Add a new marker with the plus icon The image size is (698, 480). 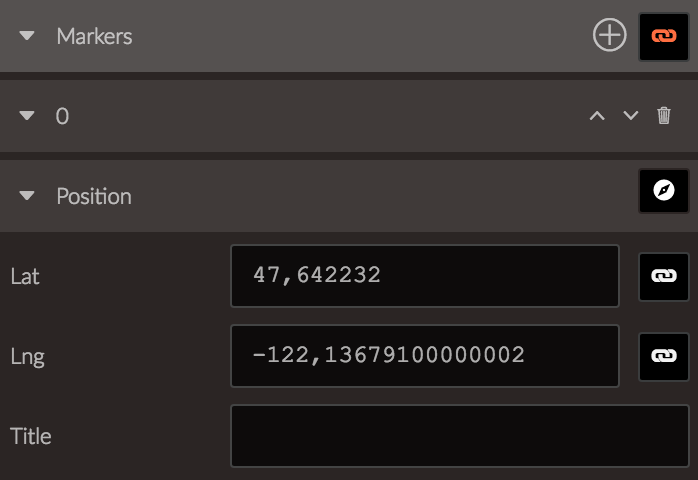pyautogui.click(x=609, y=35)
